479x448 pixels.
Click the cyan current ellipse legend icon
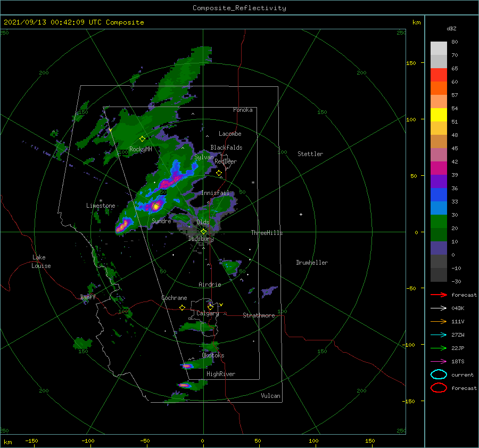point(439,374)
